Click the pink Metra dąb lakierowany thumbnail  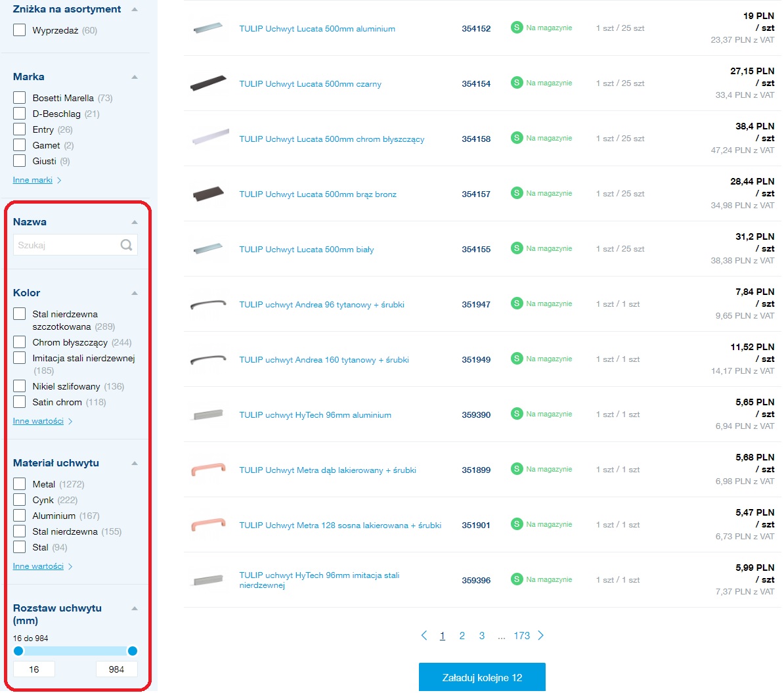coord(208,470)
